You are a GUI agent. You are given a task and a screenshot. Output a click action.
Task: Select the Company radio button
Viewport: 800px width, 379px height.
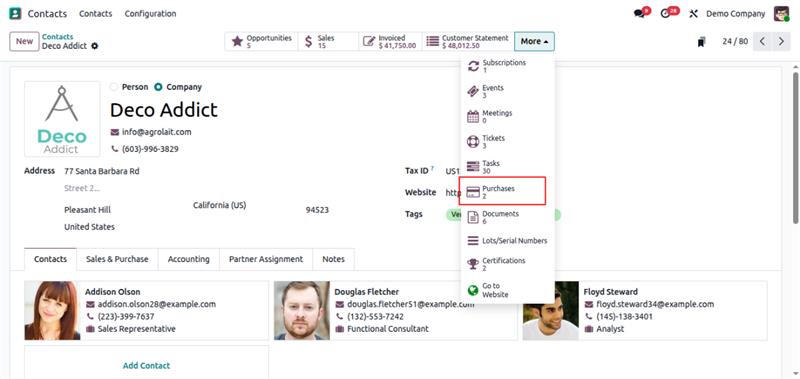pos(158,87)
